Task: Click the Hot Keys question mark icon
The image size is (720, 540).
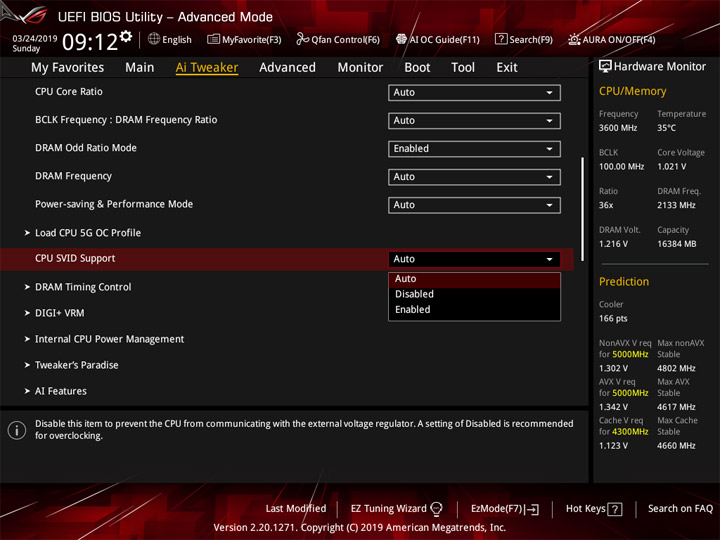Action: 614,509
